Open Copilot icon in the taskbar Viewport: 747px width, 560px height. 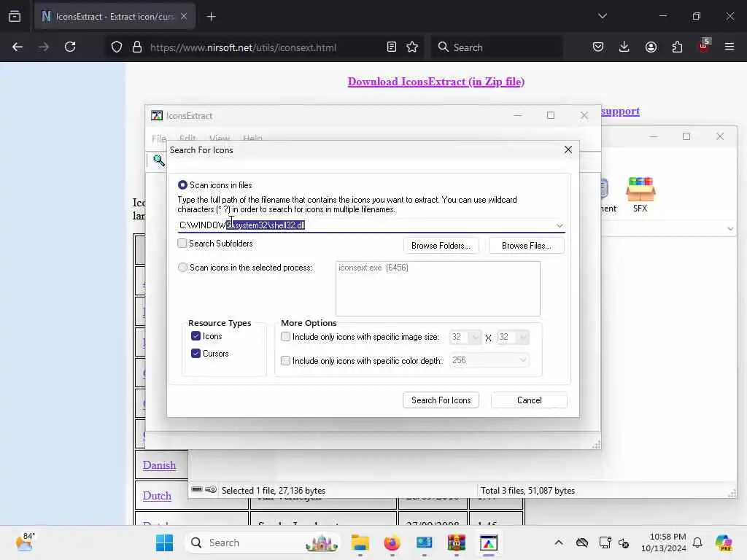724,542
